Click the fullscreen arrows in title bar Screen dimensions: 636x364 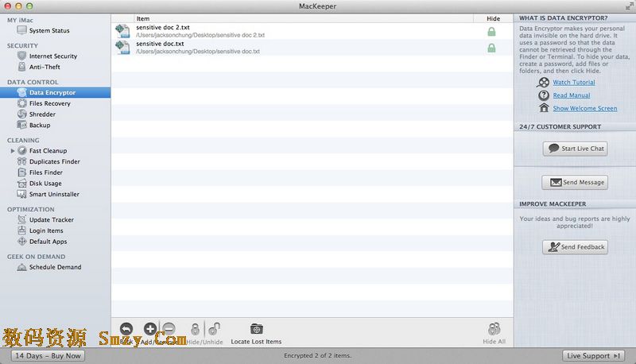point(629,6)
